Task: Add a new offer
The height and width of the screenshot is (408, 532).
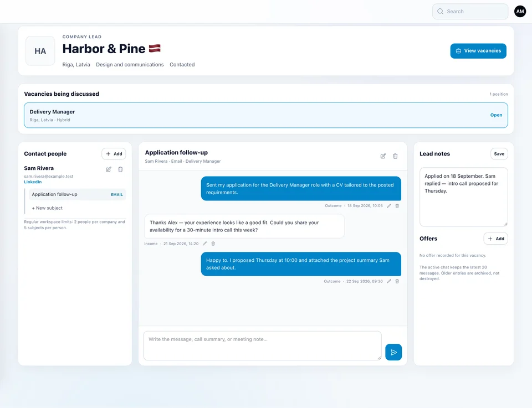Action: (x=495, y=239)
